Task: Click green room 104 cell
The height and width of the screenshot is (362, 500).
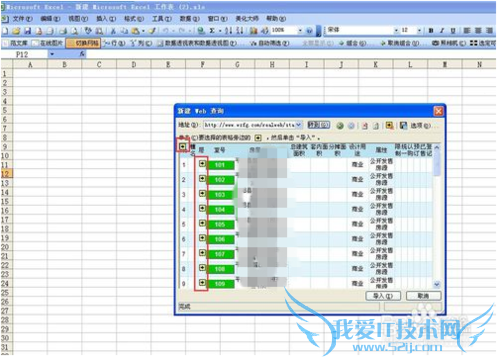Action: [x=220, y=210]
